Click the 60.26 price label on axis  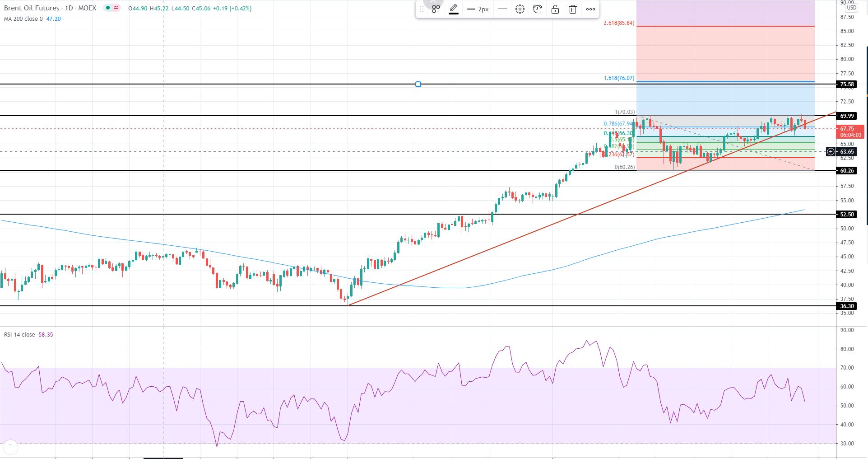847,171
